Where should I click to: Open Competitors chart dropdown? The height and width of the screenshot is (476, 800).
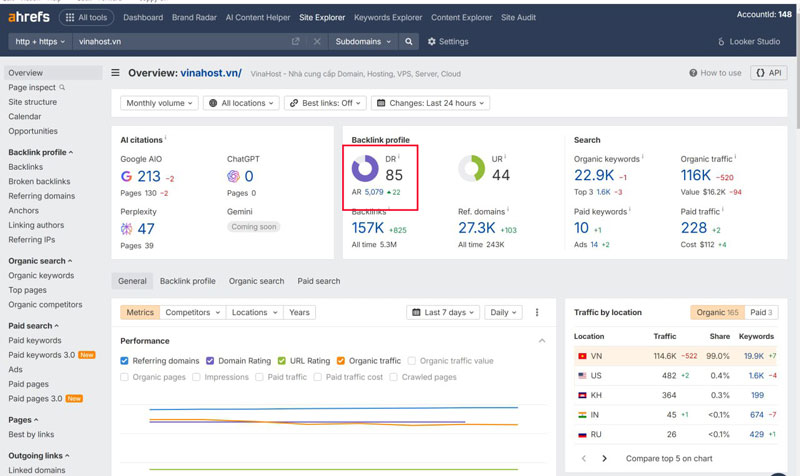(x=192, y=312)
